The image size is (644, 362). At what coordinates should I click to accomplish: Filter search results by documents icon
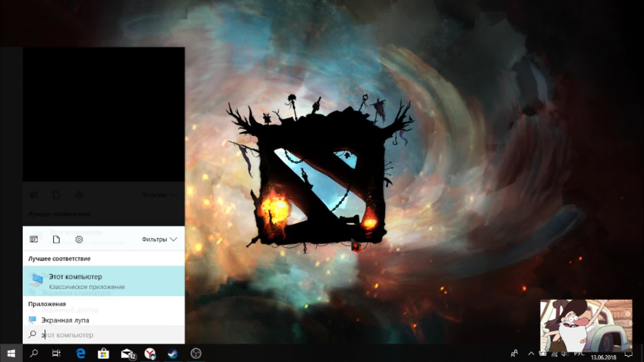tap(56, 239)
